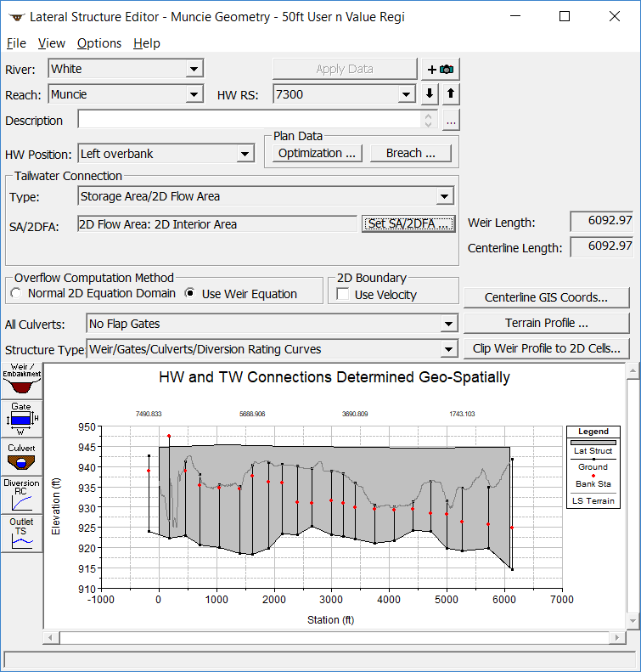Move to next upstream station arrow

451,94
